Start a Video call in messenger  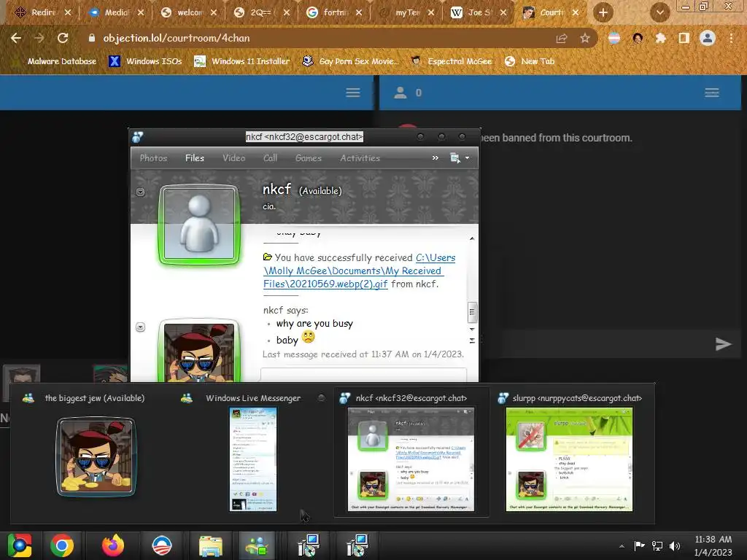pos(233,158)
